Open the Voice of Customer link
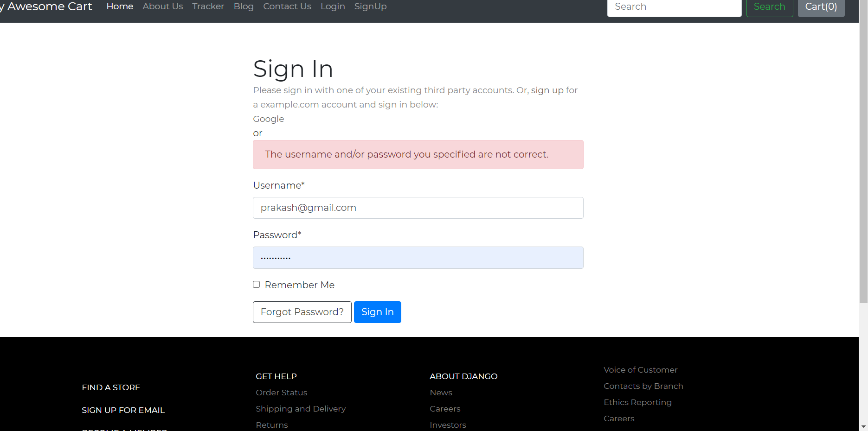 (640, 369)
